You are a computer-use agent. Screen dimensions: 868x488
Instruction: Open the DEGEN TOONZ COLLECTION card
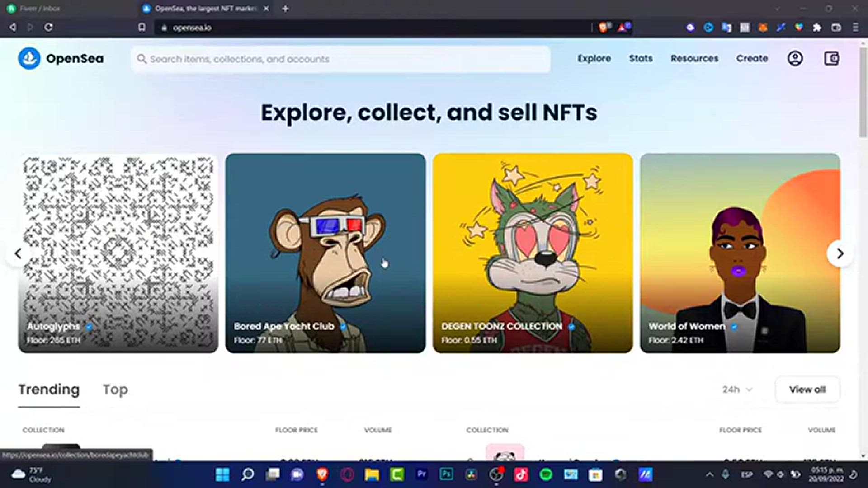pos(533,253)
